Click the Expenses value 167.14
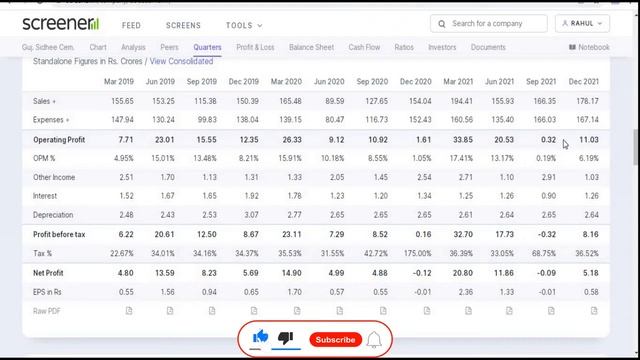This screenshot has width=640, height=360. coord(587,120)
